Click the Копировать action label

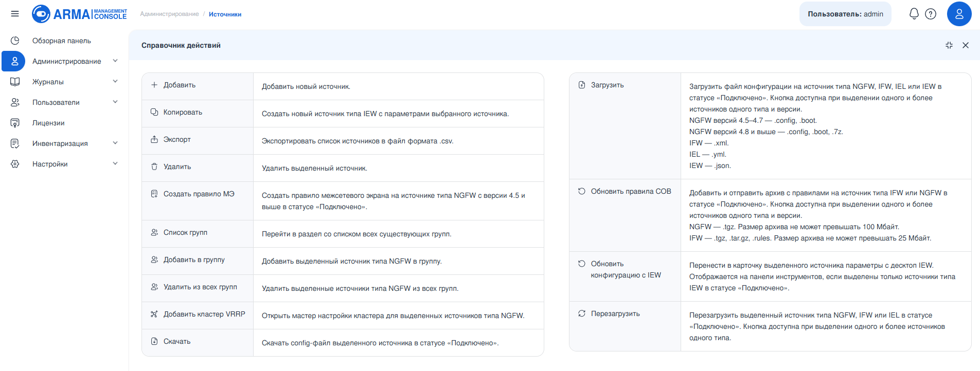point(183,112)
